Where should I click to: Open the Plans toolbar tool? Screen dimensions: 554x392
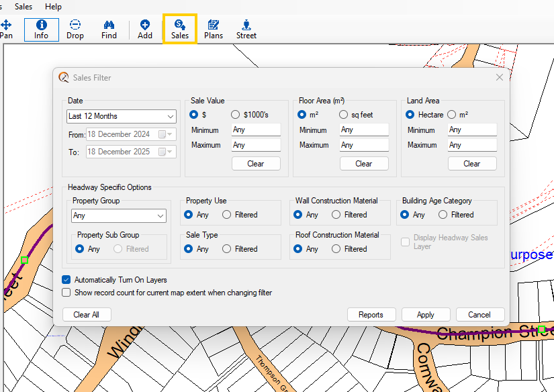click(x=214, y=30)
